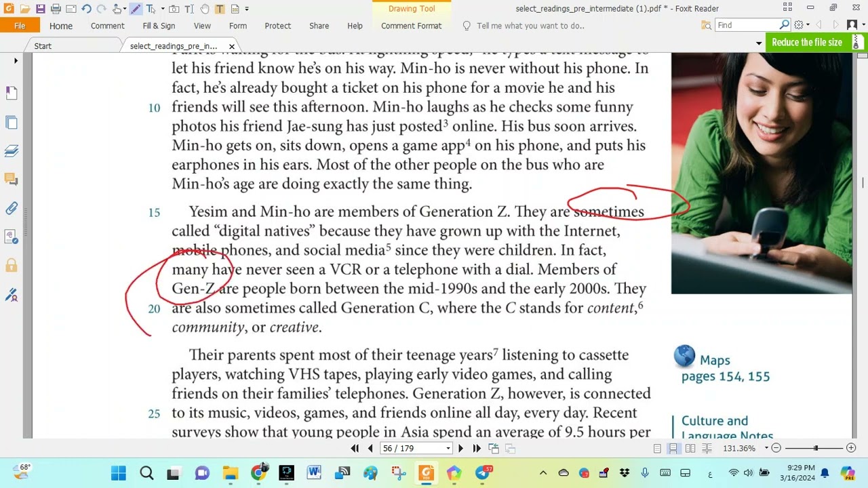The height and width of the screenshot is (488, 868).
Task: Launch Google Chrome from the taskbar
Action: pos(258,473)
